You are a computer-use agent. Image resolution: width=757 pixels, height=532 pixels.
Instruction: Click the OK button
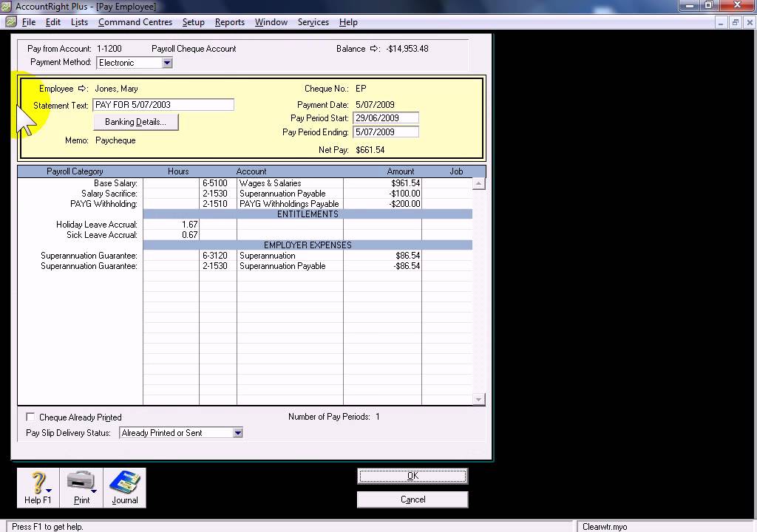click(x=413, y=476)
